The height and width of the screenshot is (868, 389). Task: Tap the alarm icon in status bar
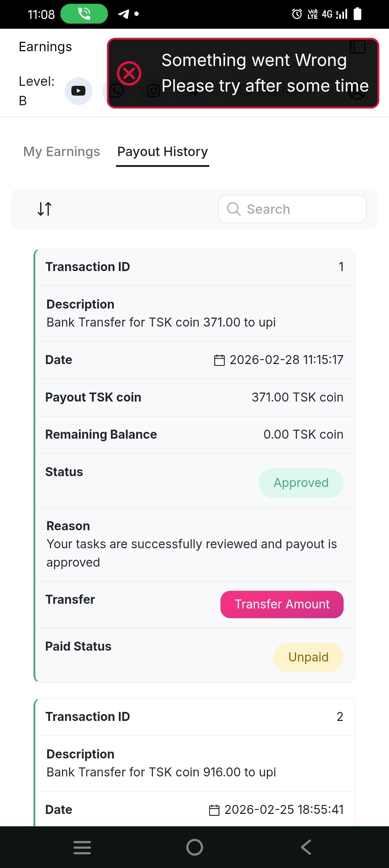click(x=297, y=14)
